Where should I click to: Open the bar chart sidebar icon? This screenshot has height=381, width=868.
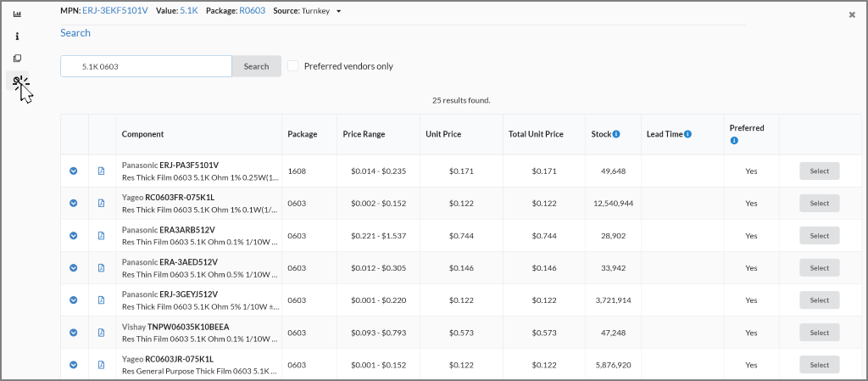pos(17,14)
